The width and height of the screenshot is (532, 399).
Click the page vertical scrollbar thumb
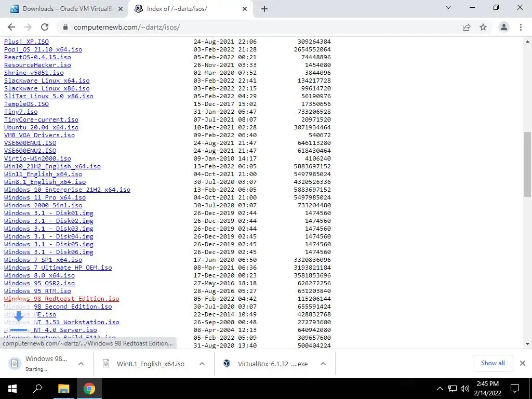[527, 164]
